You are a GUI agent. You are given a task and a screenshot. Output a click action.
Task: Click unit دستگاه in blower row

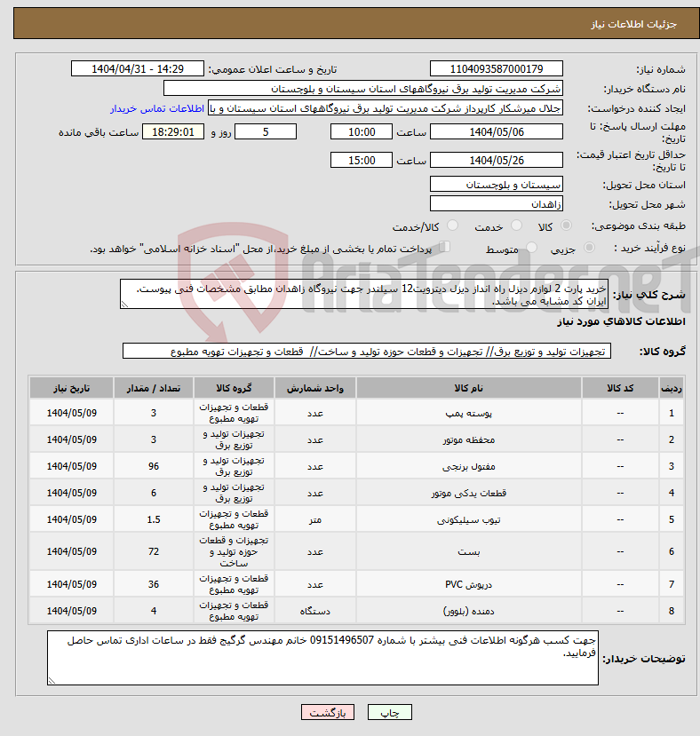coord(315,611)
